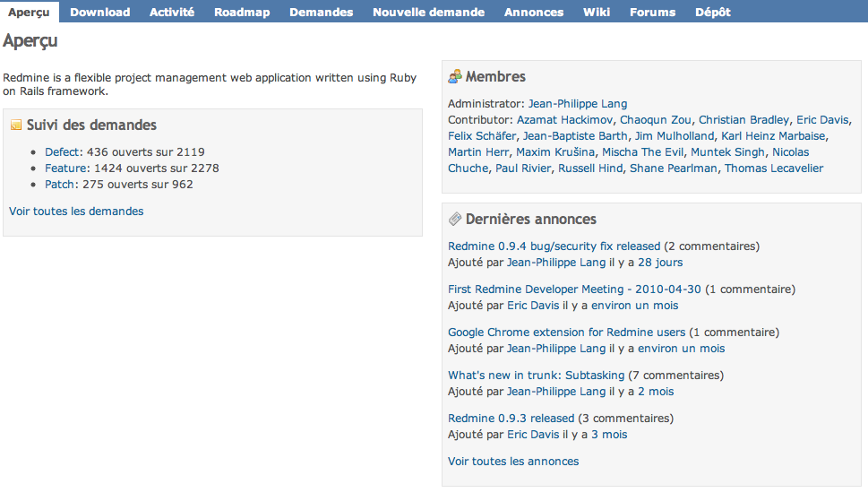Open Martin Herr's profile
Image resolution: width=868 pixels, height=501 pixels.
pos(478,151)
